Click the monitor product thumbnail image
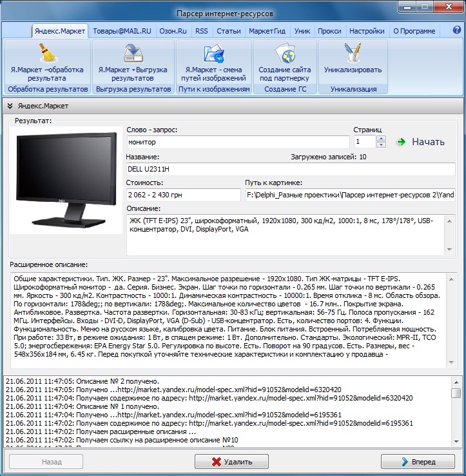The image size is (466, 476). (x=66, y=181)
